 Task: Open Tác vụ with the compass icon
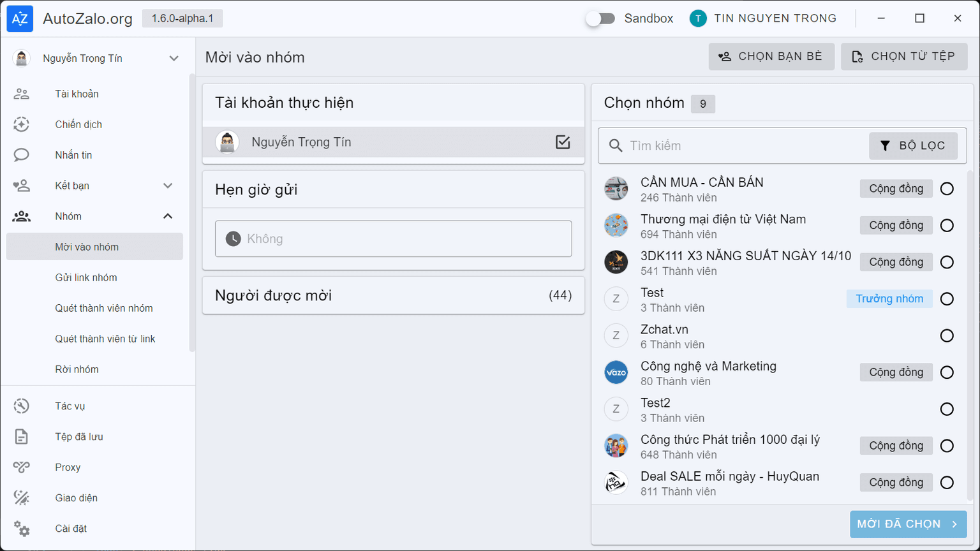21,406
